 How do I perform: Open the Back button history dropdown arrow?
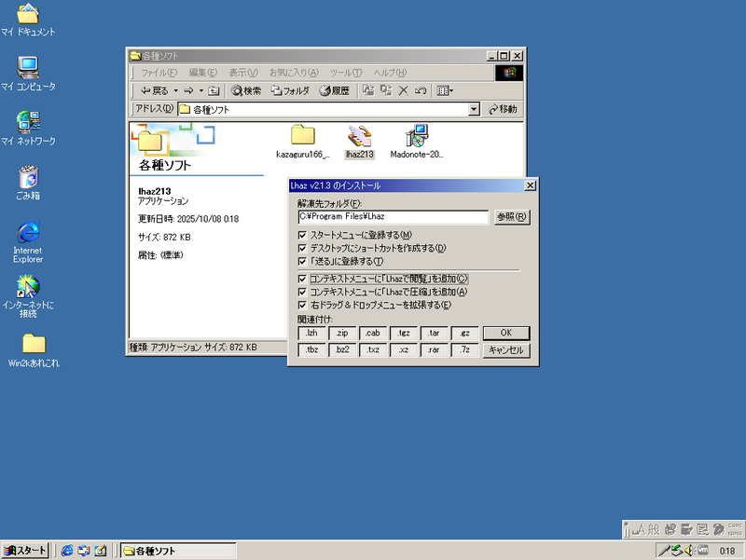point(175,90)
